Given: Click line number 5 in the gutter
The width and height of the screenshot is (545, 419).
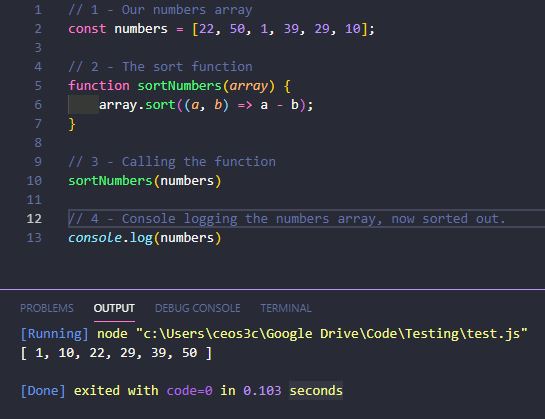Looking at the screenshot, I should (38, 86).
